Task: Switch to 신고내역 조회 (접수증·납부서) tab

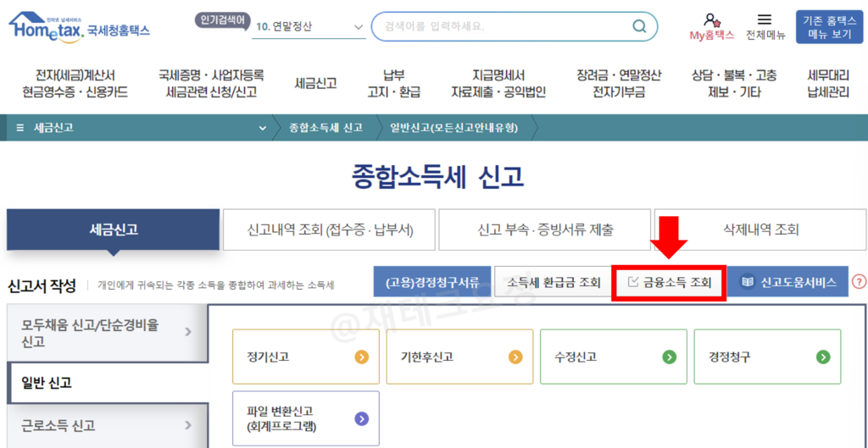Action: (x=330, y=230)
